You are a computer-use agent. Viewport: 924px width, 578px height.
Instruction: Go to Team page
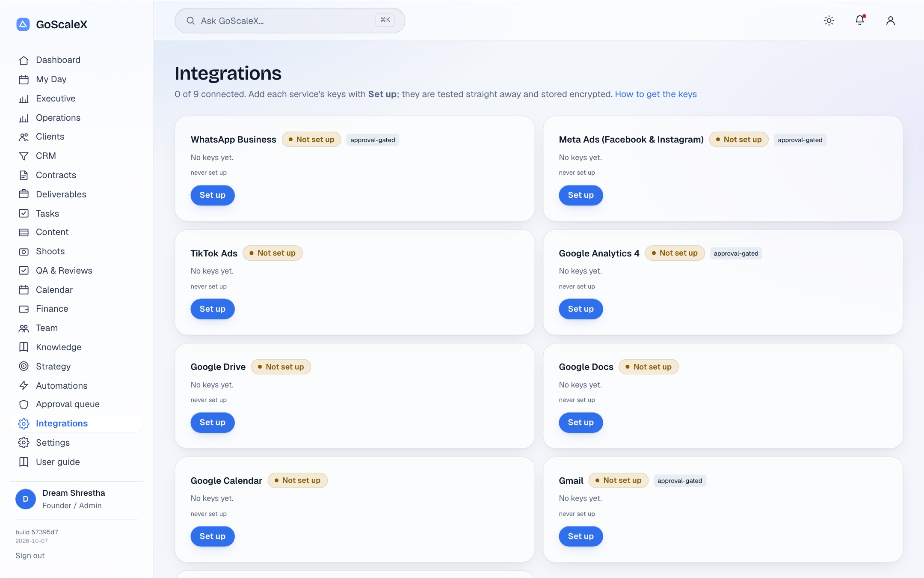tap(77, 328)
